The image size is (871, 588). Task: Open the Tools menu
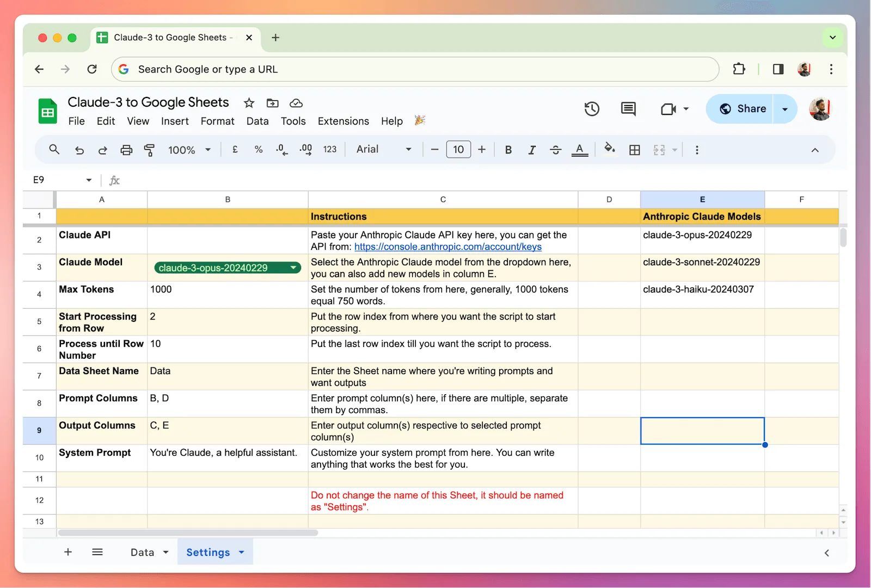(x=293, y=121)
